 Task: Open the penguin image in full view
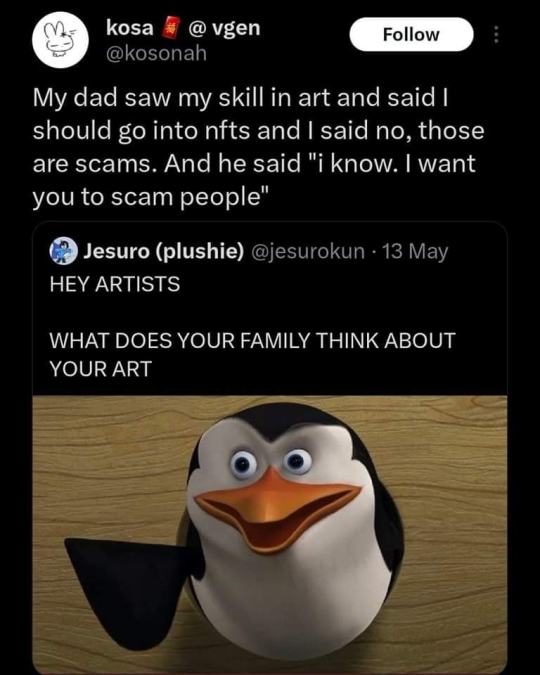click(270, 534)
